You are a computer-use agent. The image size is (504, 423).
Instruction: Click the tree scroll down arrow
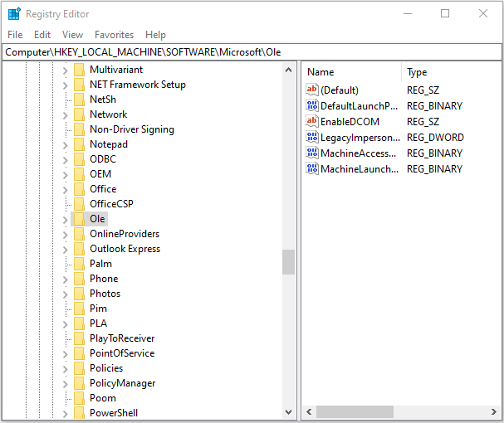pos(289,411)
